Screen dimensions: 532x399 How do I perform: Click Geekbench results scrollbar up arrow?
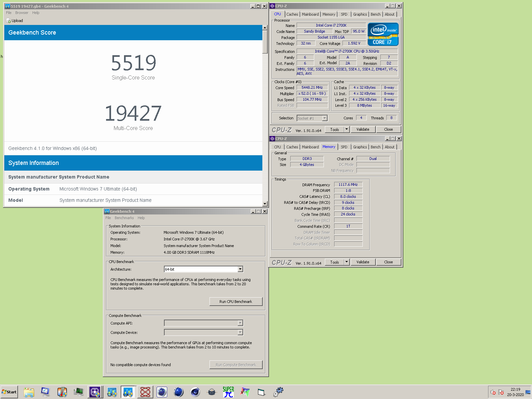tap(265, 28)
